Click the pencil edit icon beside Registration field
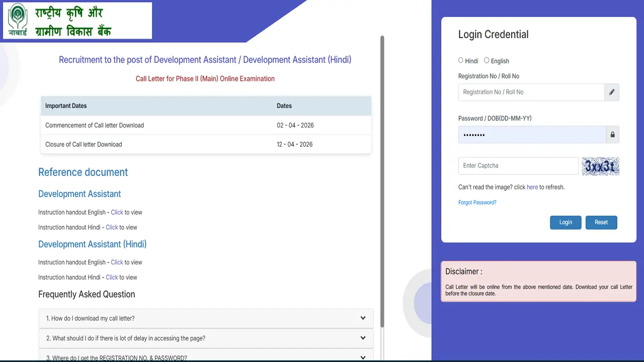644x362 pixels. [x=611, y=92]
